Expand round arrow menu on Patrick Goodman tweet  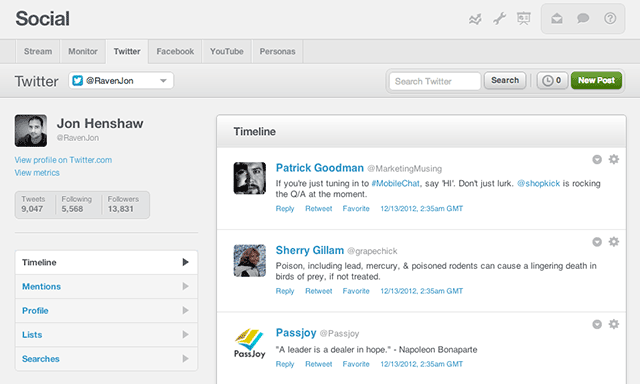[597, 160]
